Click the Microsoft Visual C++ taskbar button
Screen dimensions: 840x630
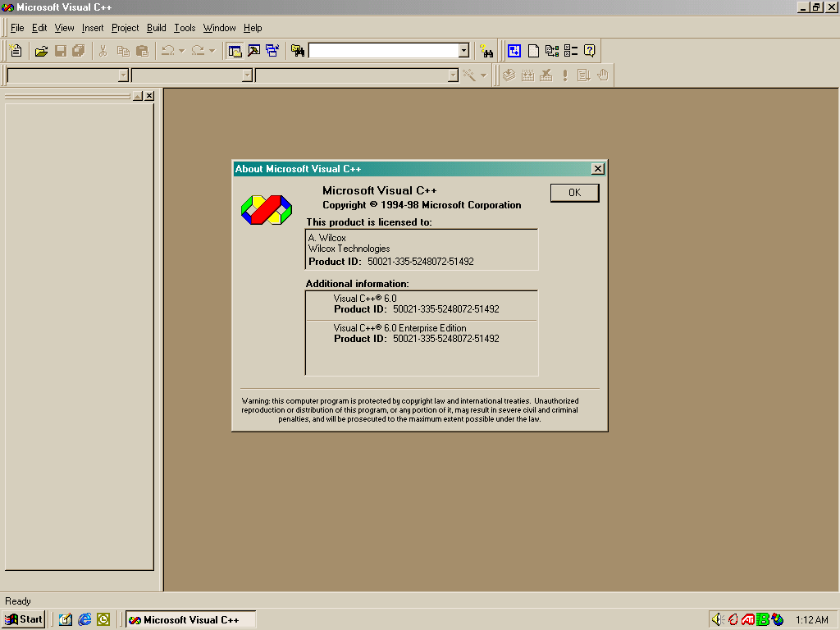pyautogui.click(x=190, y=619)
